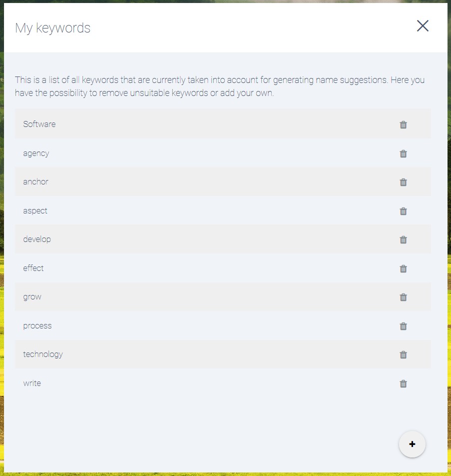Click the keyword description text paragraph
Viewport: 451px width, 476px height.
pyautogui.click(x=220, y=86)
